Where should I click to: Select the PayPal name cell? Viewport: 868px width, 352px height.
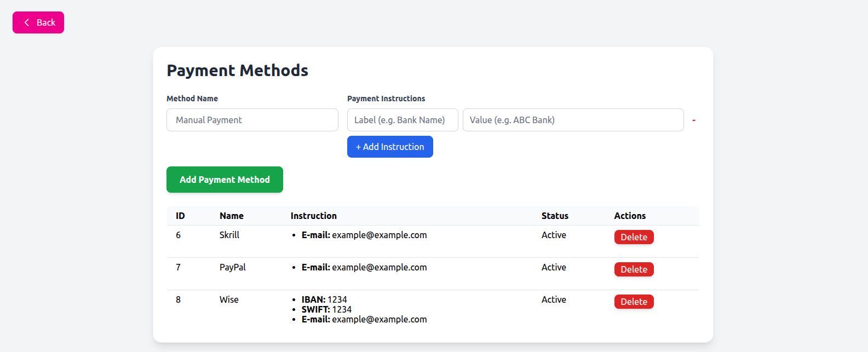[x=232, y=267]
